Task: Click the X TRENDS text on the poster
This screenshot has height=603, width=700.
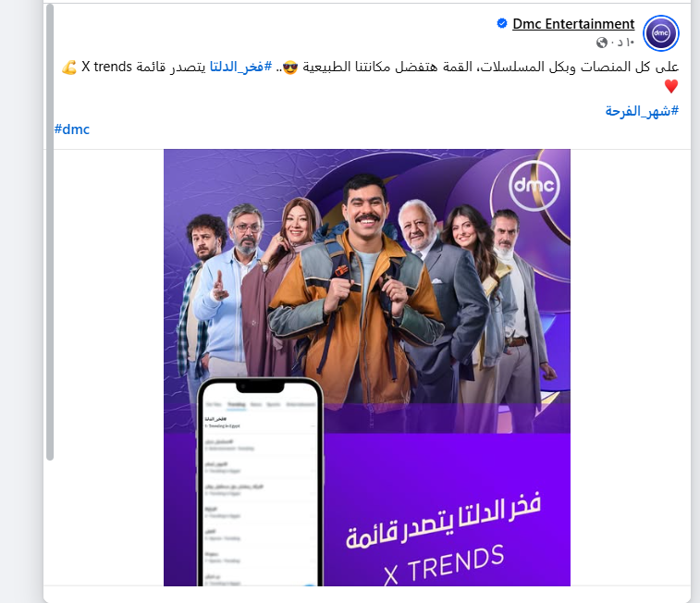Action: point(444,564)
